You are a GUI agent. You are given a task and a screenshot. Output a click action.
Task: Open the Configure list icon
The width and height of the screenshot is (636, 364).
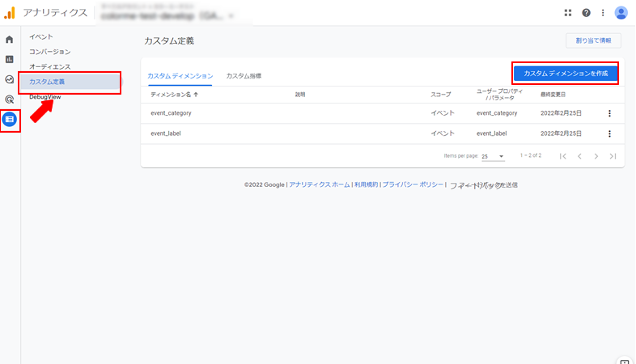pos(10,119)
